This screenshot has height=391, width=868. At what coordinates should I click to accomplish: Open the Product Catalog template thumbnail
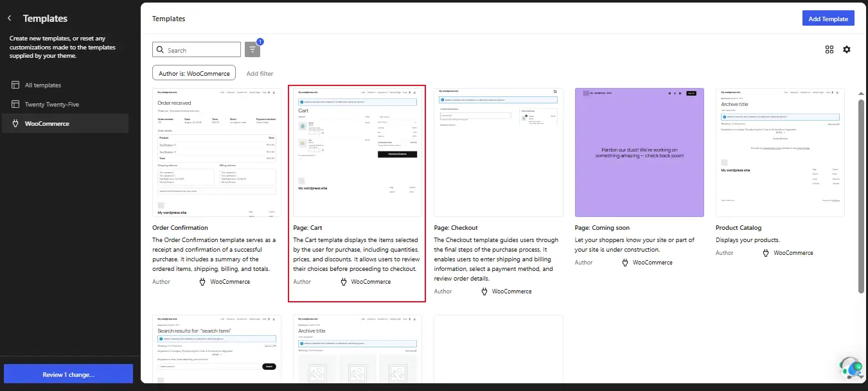[780, 152]
